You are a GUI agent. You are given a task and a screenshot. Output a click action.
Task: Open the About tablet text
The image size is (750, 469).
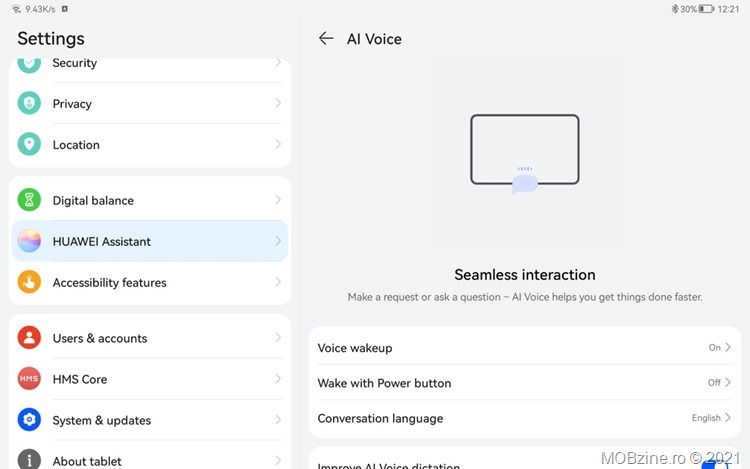point(87,461)
